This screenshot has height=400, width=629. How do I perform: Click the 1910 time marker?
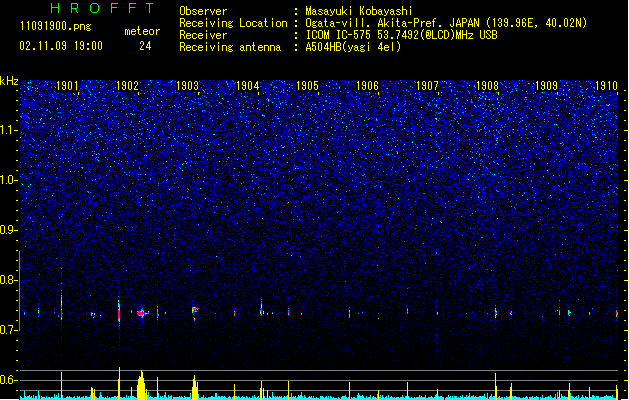click(x=607, y=86)
